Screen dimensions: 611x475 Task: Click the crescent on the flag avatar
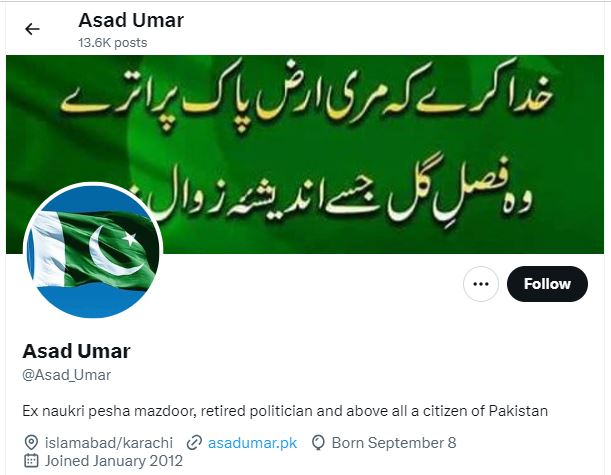111,251
